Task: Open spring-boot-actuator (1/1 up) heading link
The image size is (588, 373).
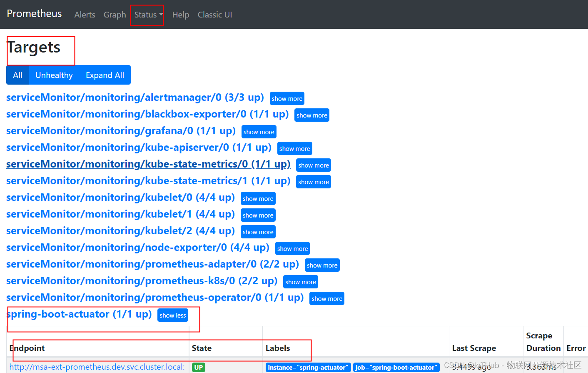Action: coord(79,314)
